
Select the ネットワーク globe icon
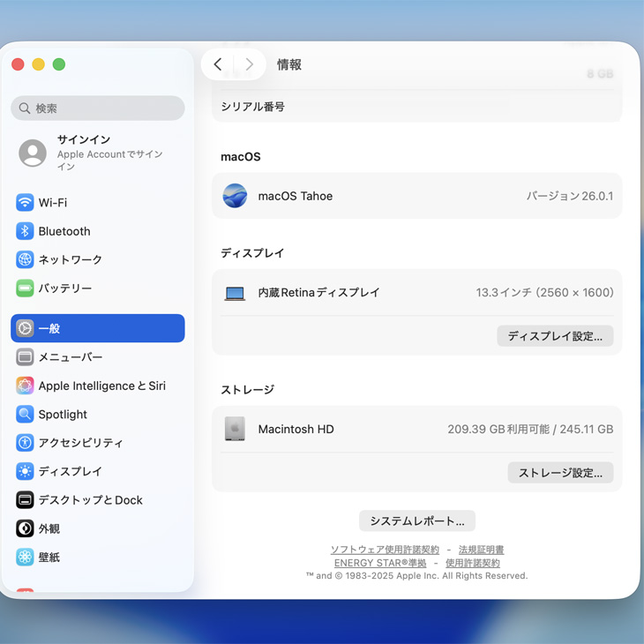point(25,260)
